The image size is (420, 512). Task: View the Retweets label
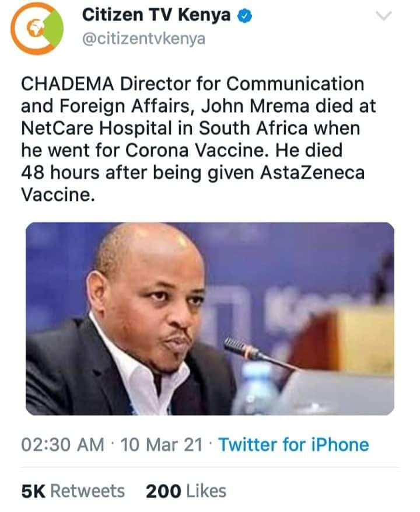pos(87,491)
